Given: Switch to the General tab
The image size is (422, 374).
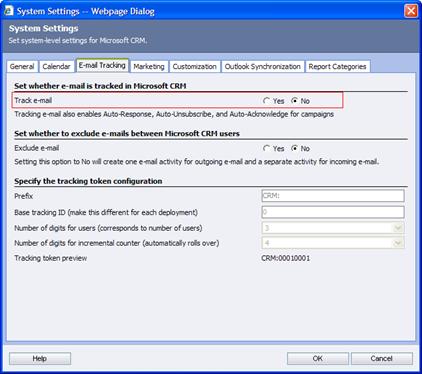Looking at the screenshot, I should pos(22,66).
